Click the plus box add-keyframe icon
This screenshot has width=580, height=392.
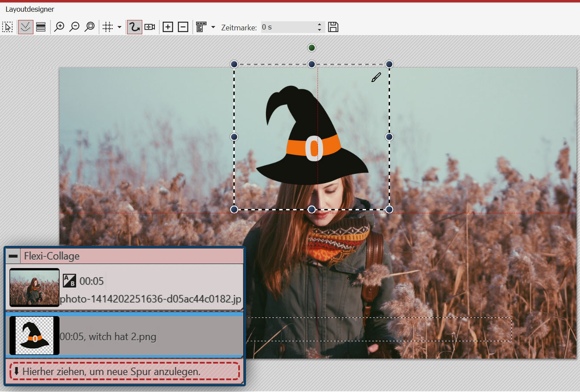168,27
